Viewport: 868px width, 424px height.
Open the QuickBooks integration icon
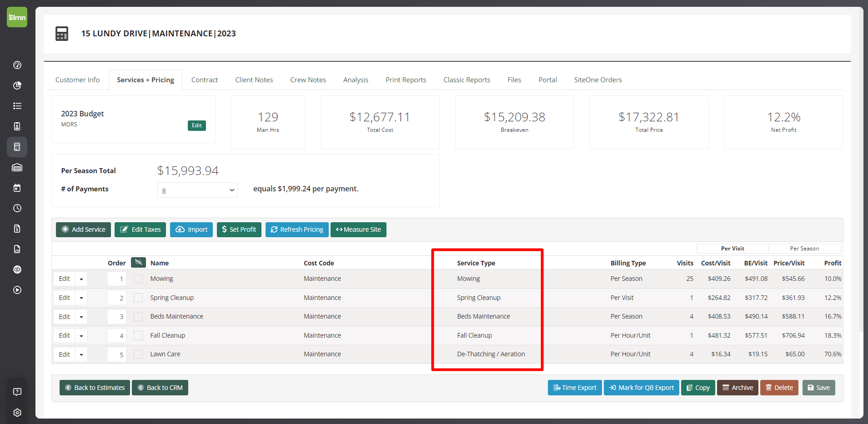point(17,269)
